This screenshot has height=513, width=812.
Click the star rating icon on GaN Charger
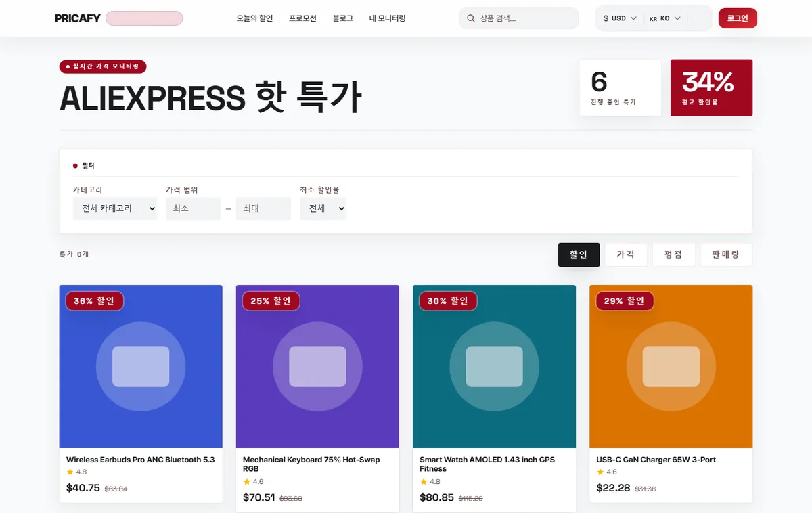[600, 472]
